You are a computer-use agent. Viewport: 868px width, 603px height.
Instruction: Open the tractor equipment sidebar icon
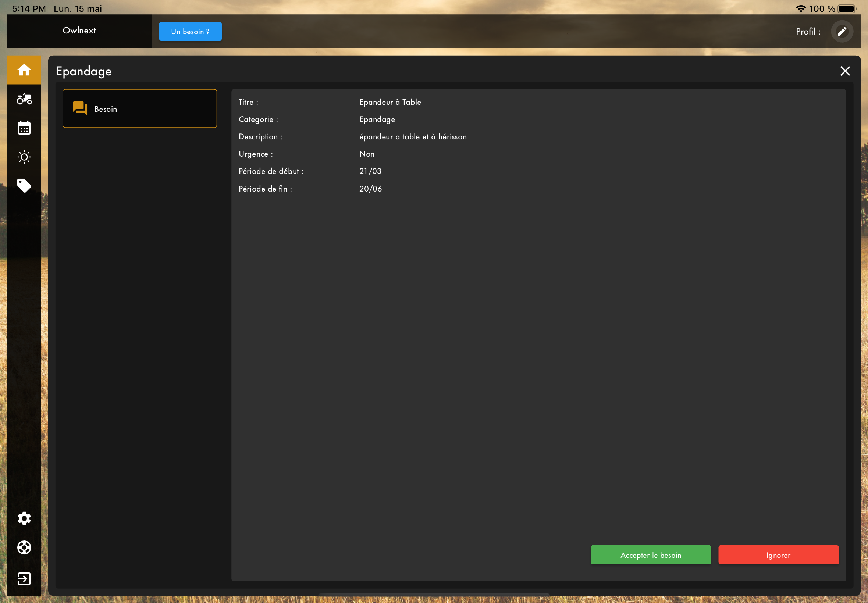pyautogui.click(x=24, y=99)
